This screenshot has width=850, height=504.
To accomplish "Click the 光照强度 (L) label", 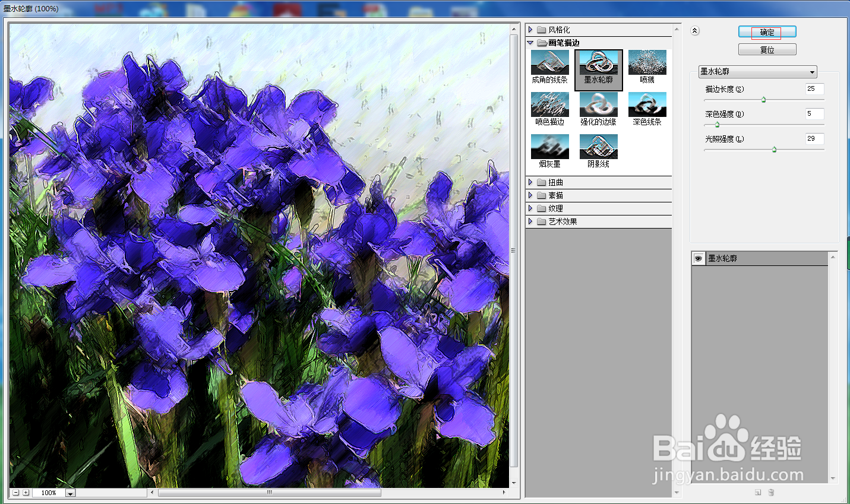I will pos(724,139).
